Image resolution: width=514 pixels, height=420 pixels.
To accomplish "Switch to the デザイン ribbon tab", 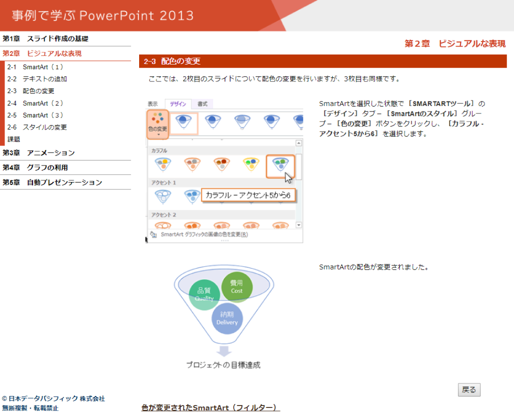I will [x=178, y=104].
